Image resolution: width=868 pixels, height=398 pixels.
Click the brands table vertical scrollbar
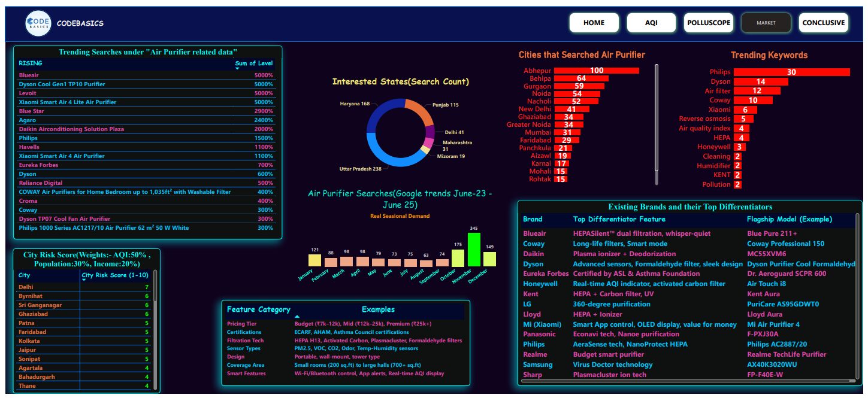pyautogui.click(x=858, y=294)
